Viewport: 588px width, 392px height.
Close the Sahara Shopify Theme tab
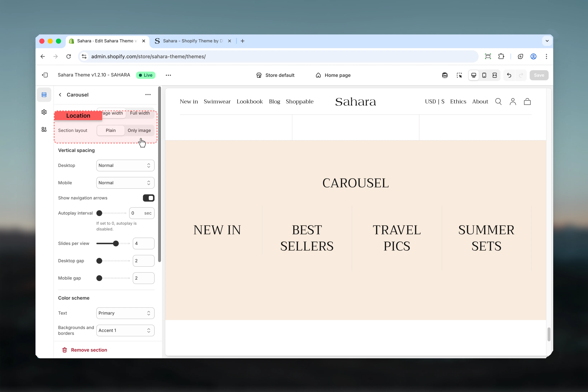tap(229, 41)
